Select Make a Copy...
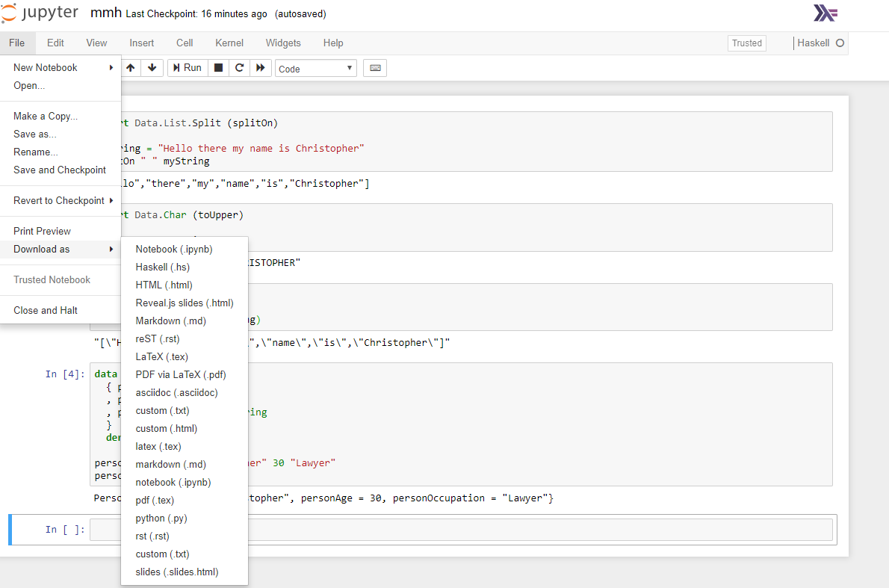The image size is (889, 588). click(61, 117)
